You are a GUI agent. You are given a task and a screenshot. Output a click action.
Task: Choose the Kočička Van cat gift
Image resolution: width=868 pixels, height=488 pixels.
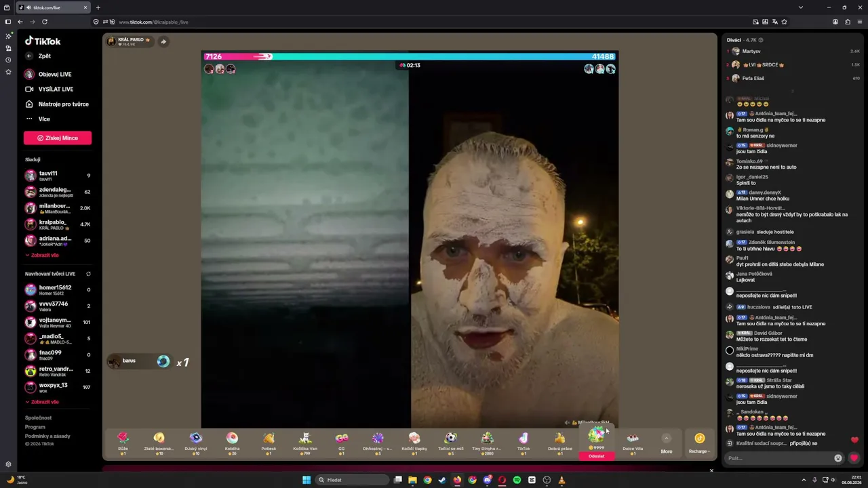305,442
